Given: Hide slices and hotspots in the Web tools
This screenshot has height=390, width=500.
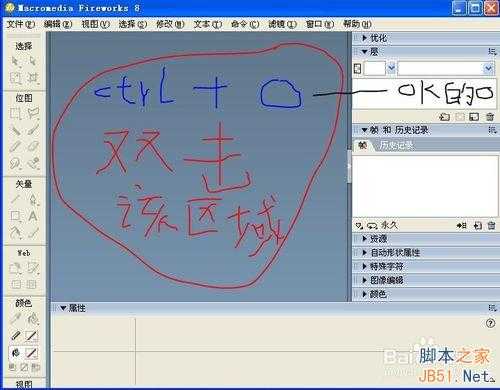Looking at the screenshot, I should coord(16,284).
